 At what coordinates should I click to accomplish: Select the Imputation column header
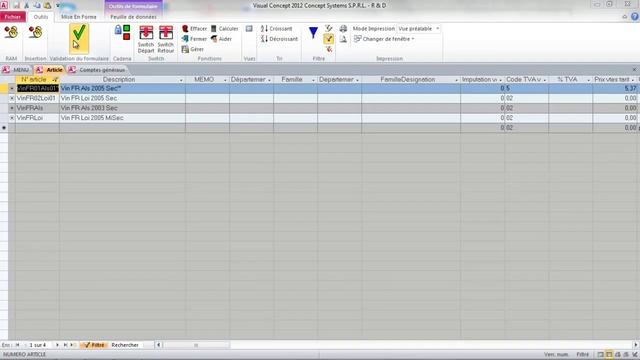coord(482,80)
